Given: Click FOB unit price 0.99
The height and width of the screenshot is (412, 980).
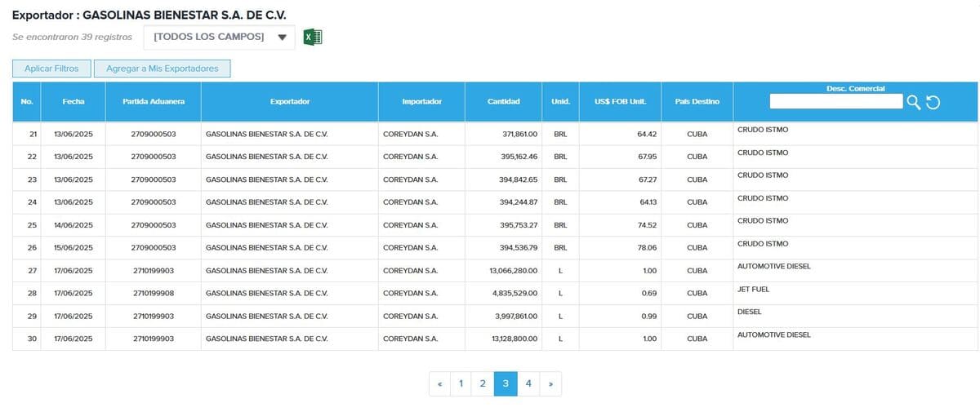Looking at the screenshot, I should point(650,317).
